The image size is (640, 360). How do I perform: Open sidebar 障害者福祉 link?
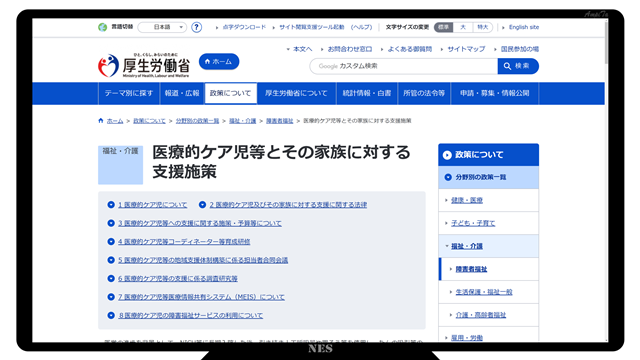[471, 269]
